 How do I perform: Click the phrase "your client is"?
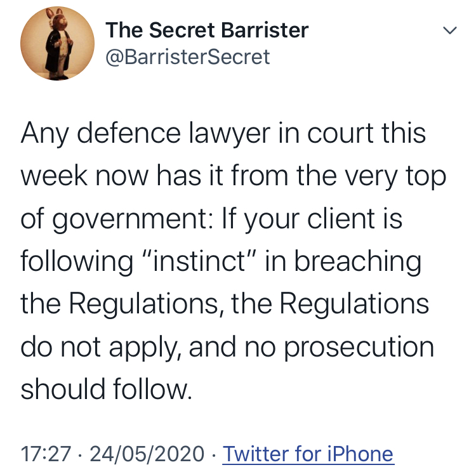click(x=323, y=219)
